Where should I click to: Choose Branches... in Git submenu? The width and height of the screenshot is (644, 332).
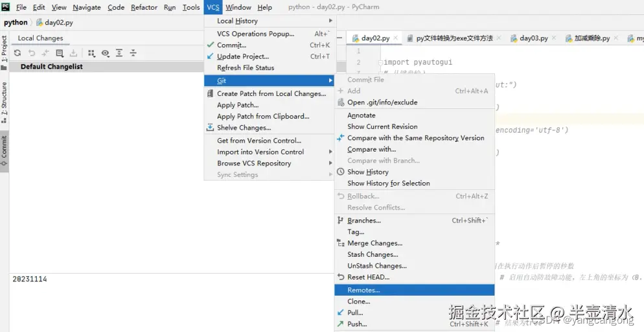[415, 220]
